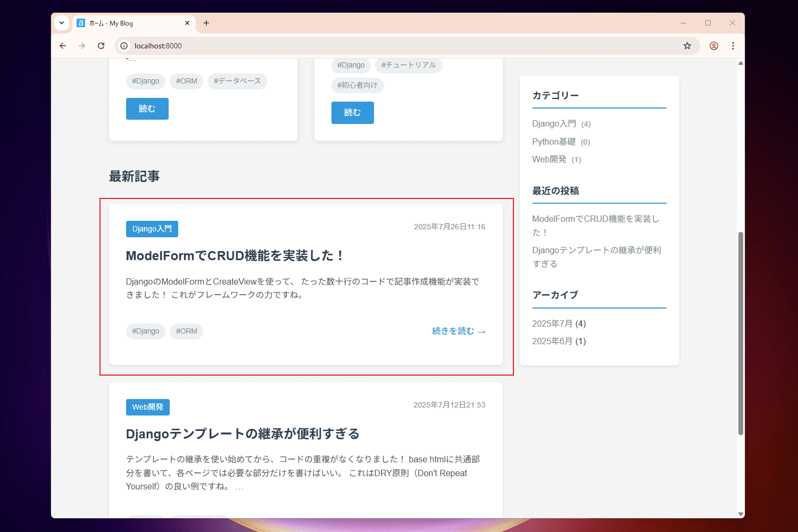Open Web開発 (1) category in sidebar
Image resolution: width=798 pixels, height=532 pixels.
coord(556,159)
